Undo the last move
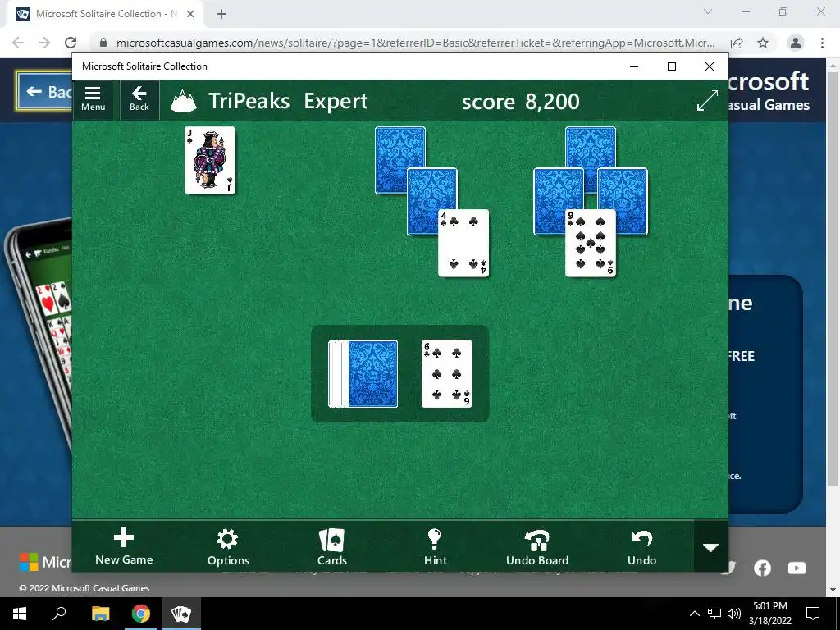This screenshot has width=840, height=630. tap(641, 546)
